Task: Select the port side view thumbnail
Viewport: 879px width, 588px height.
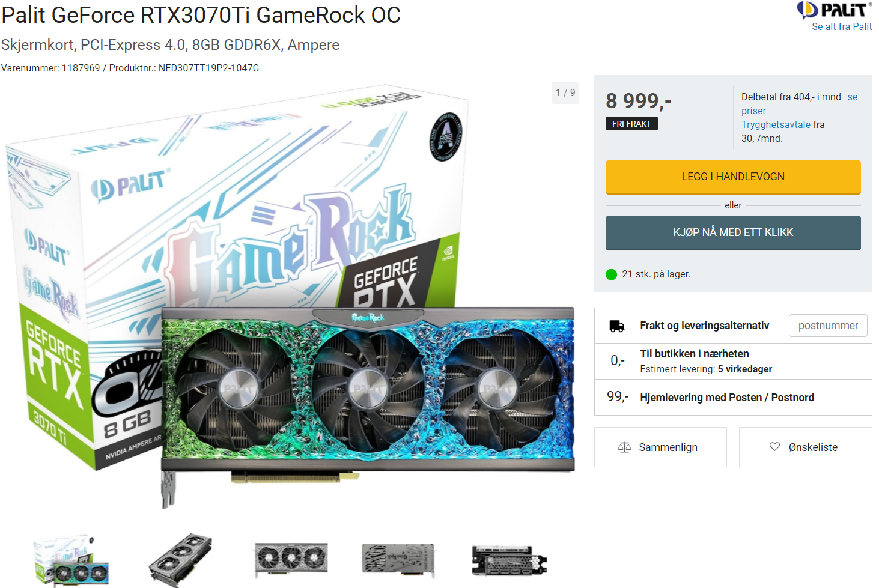Action: tap(509, 560)
